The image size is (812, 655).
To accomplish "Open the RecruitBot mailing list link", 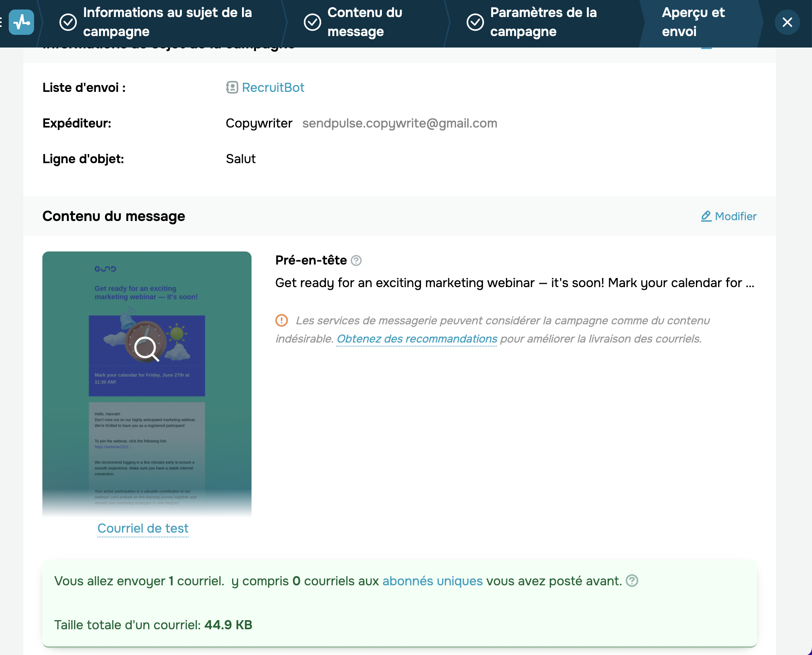I will pos(273,88).
